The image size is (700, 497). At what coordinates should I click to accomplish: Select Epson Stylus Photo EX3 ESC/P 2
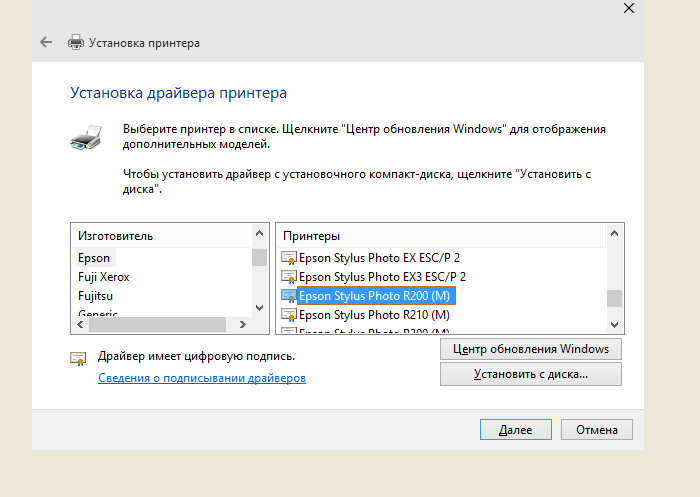pyautogui.click(x=382, y=277)
